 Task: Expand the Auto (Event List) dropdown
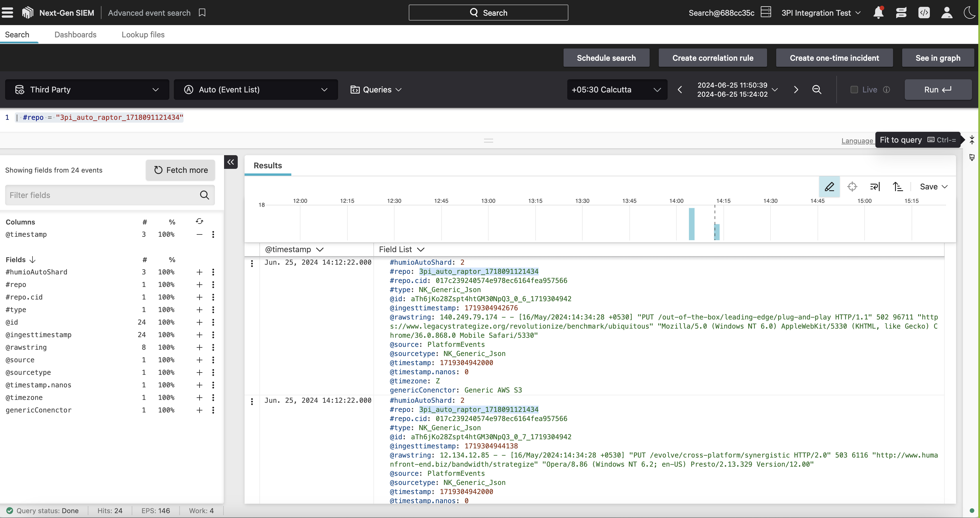point(256,90)
